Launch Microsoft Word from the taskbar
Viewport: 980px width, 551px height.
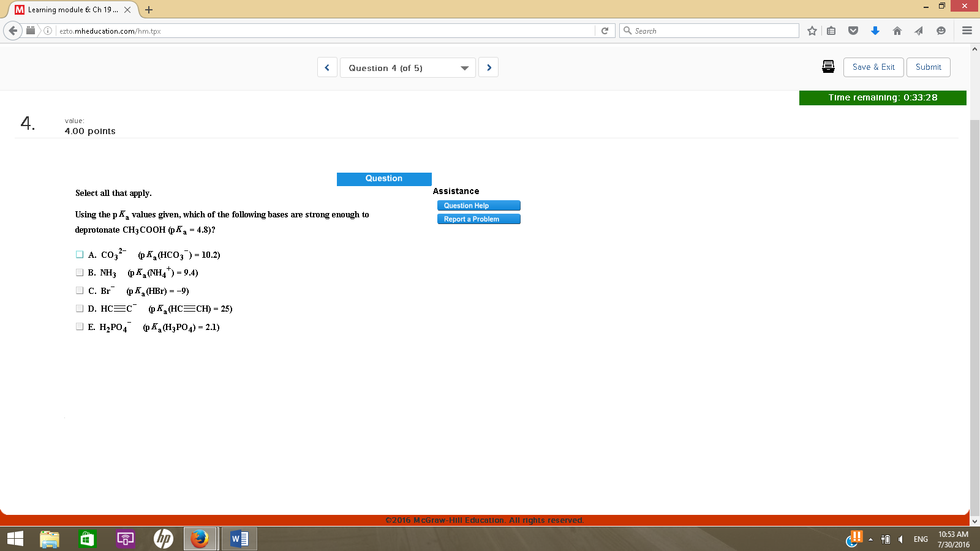coord(238,539)
